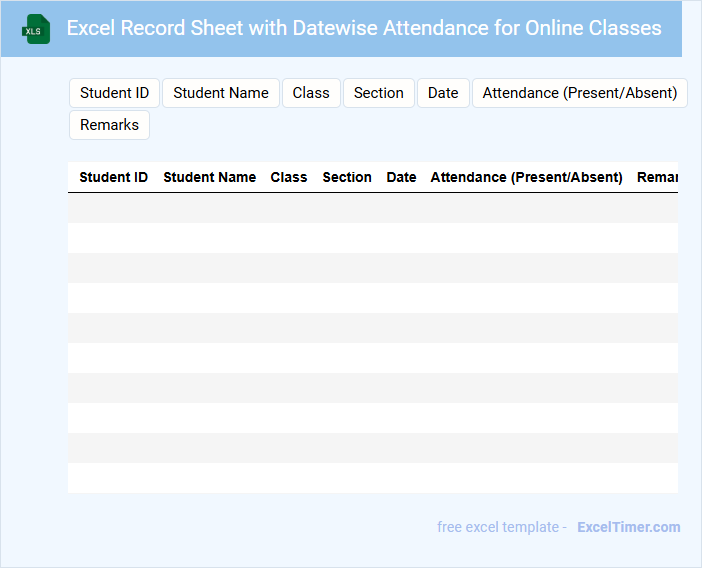The width and height of the screenshot is (702, 568).
Task: Click the Attendance (Present/Absent) column header
Action: 526,177
